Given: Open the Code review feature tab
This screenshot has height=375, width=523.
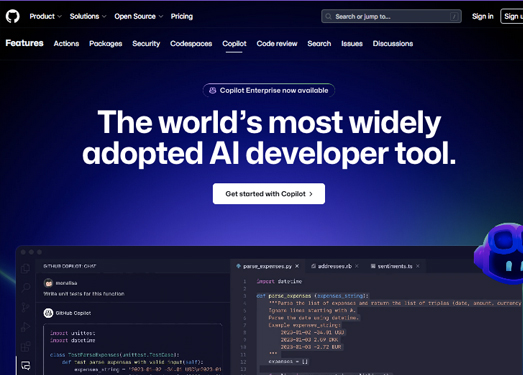Looking at the screenshot, I should tap(277, 43).
